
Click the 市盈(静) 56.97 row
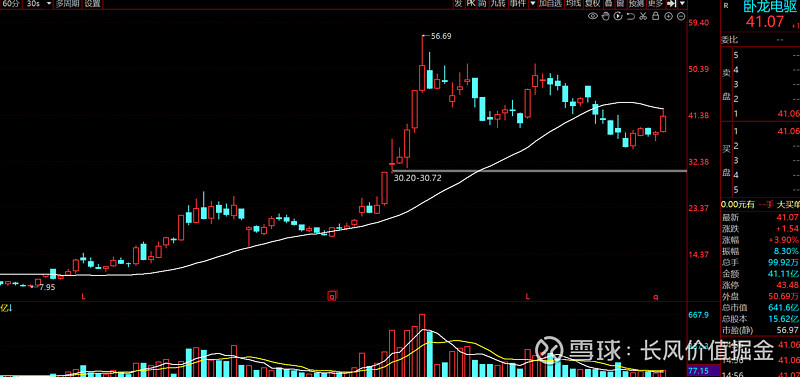[760, 330]
